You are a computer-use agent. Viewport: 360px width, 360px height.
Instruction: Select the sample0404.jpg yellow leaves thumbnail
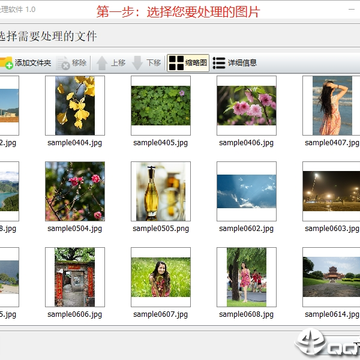coord(75,105)
